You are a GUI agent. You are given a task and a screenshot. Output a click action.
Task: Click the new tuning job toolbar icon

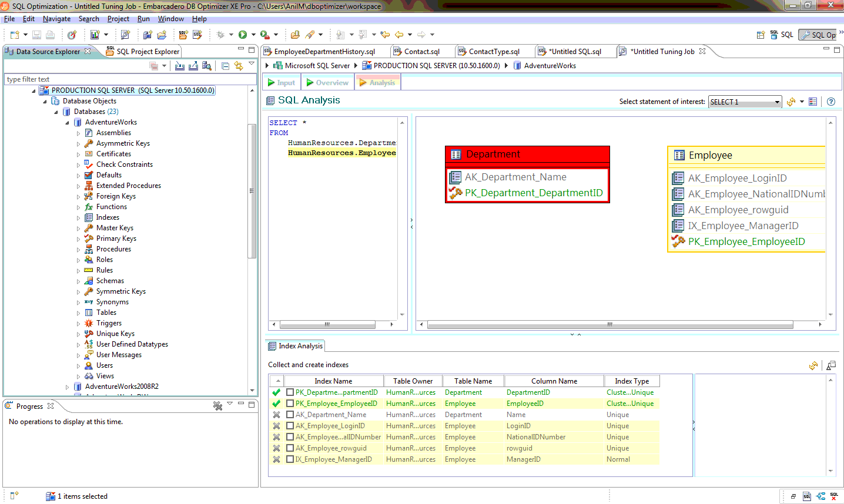pyautogui.click(x=125, y=35)
